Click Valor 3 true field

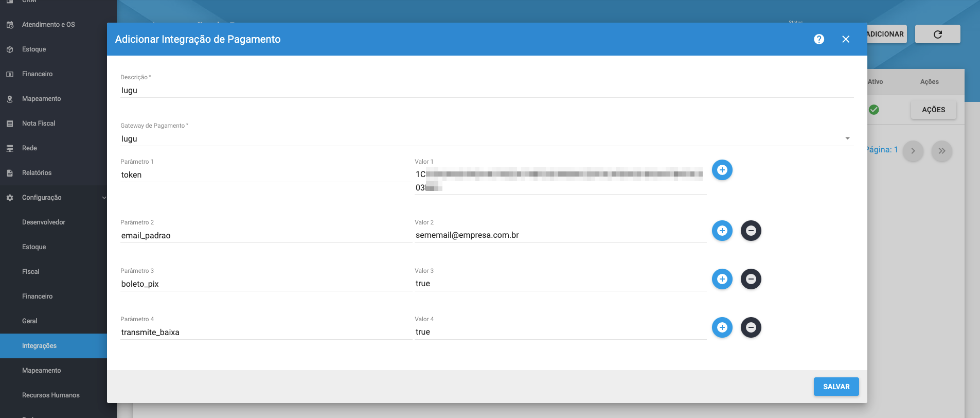(x=561, y=284)
